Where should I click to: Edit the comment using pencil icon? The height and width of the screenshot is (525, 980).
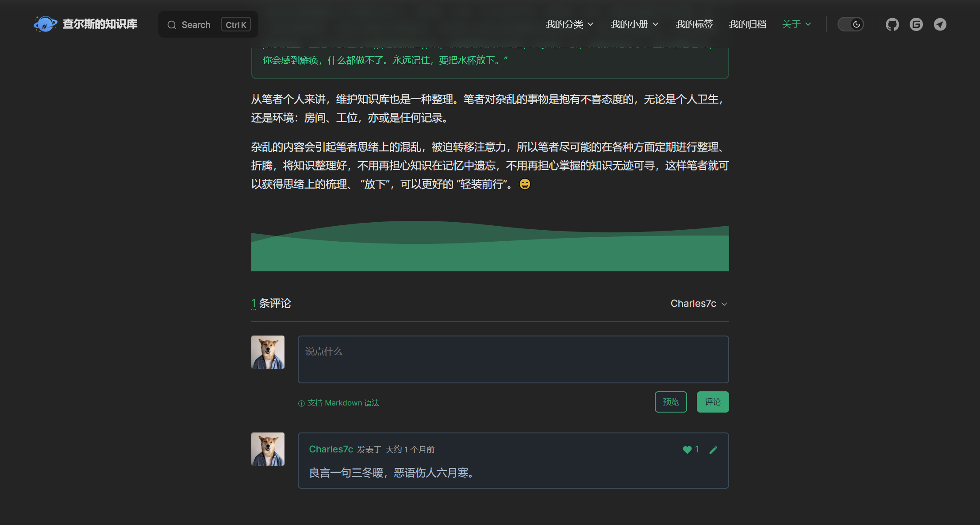click(x=713, y=450)
